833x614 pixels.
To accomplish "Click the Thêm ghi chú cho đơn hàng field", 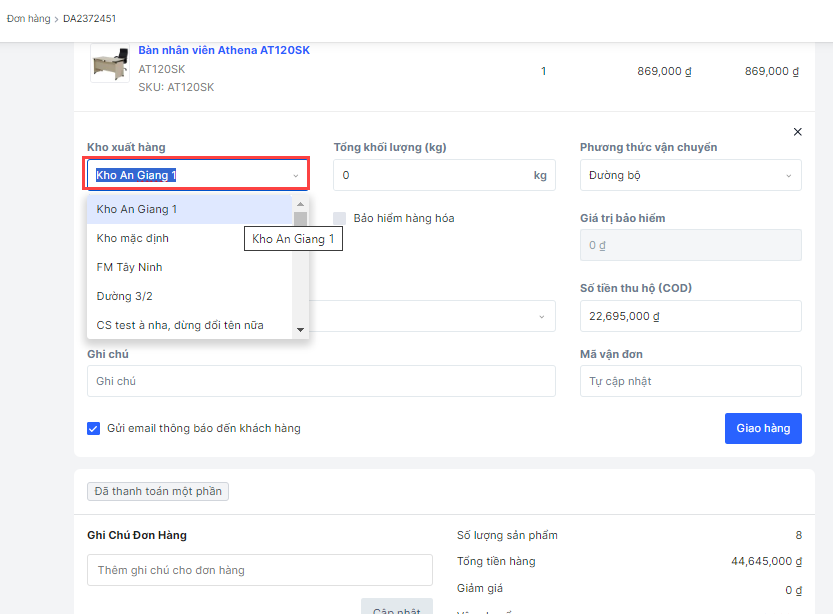I will click(259, 570).
